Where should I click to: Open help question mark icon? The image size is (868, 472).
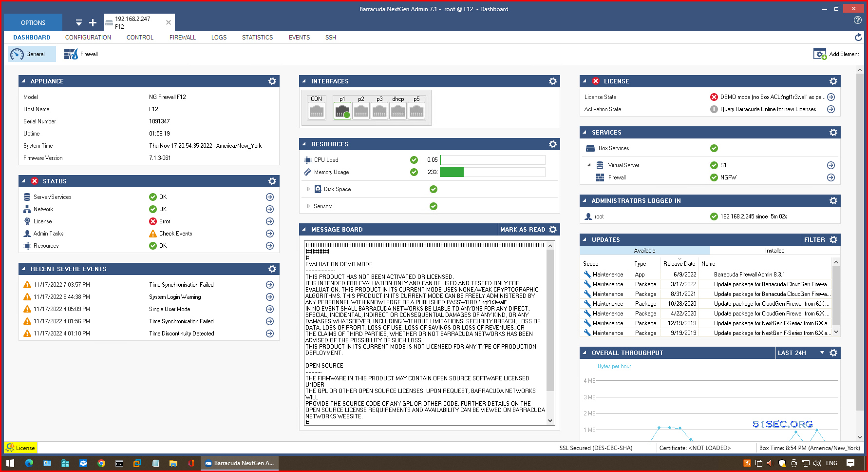click(858, 20)
